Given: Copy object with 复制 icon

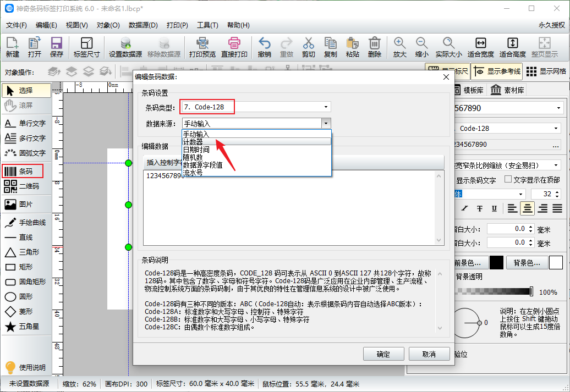Looking at the screenshot, I should 331,47.
